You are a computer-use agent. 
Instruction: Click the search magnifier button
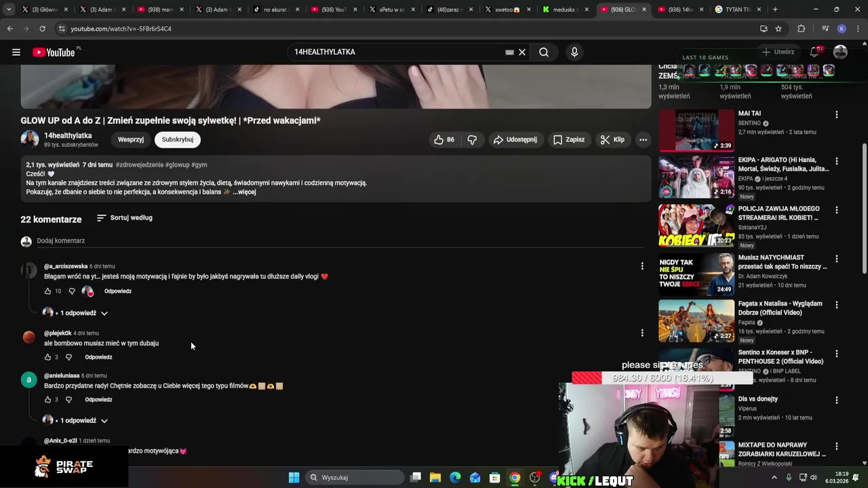544,52
